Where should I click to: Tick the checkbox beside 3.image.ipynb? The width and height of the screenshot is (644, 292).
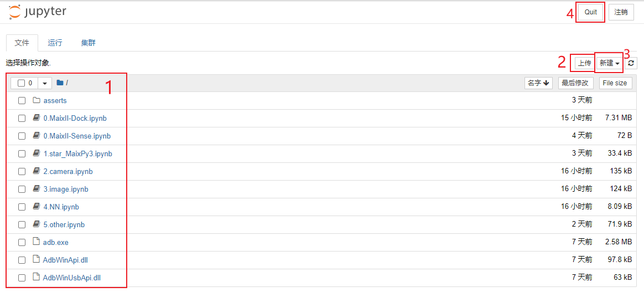(x=22, y=189)
